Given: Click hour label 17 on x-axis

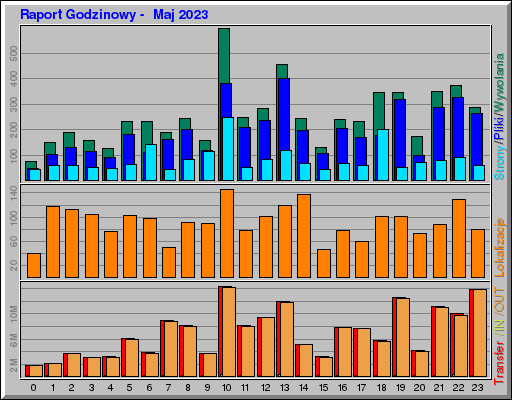Looking at the screenshot, I should tap(361, 388).
